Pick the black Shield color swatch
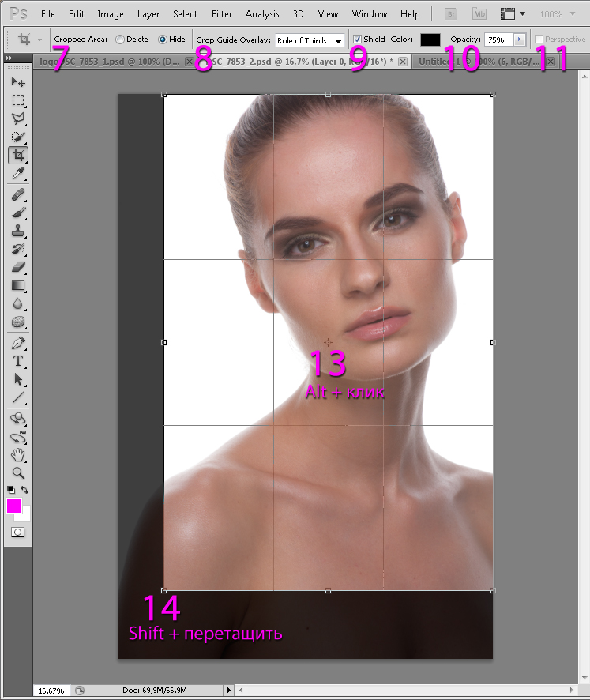Image resolution: width=590 pixels, height=700 pixels. click(x=430, y=40)
